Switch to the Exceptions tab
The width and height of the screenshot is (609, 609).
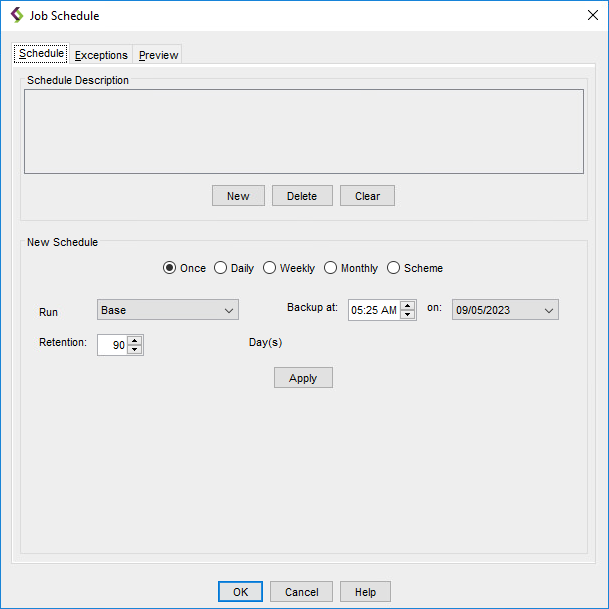pyautogui.click(x=101, y=55)
